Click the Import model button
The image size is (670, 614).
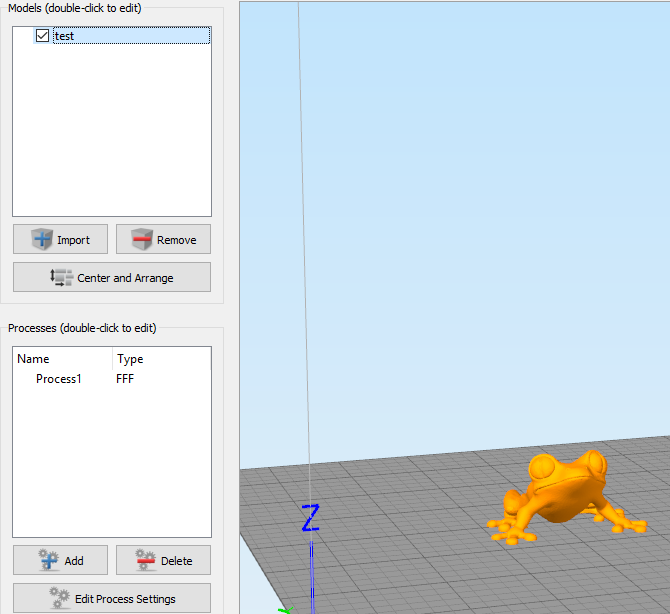click(x=60, y=239)
